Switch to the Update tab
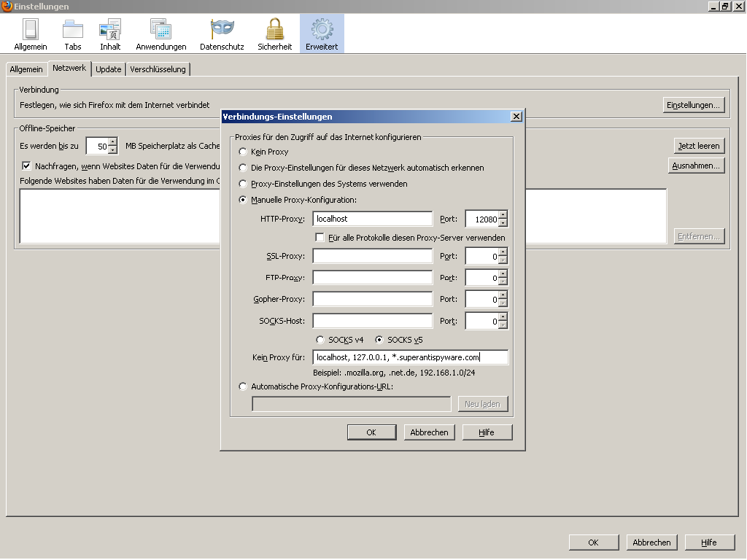 click(109, 69)
